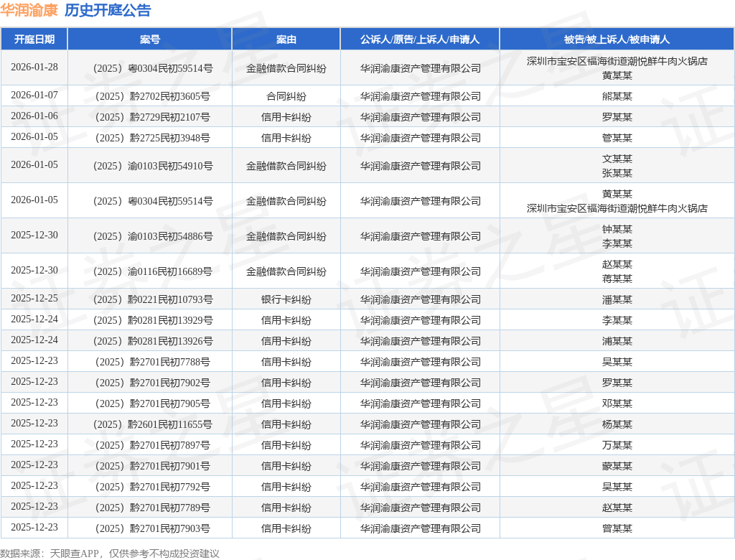Select the 公诉人/原告/上诉人/申请人 column header
Viewport: 735px width, 560px height.
click(420, 39)
